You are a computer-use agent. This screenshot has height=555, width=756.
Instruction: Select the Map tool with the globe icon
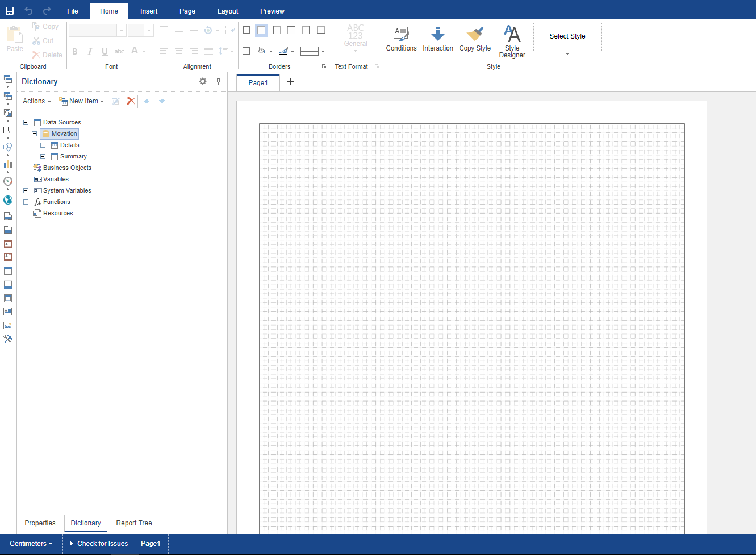(x=7, y=200)
